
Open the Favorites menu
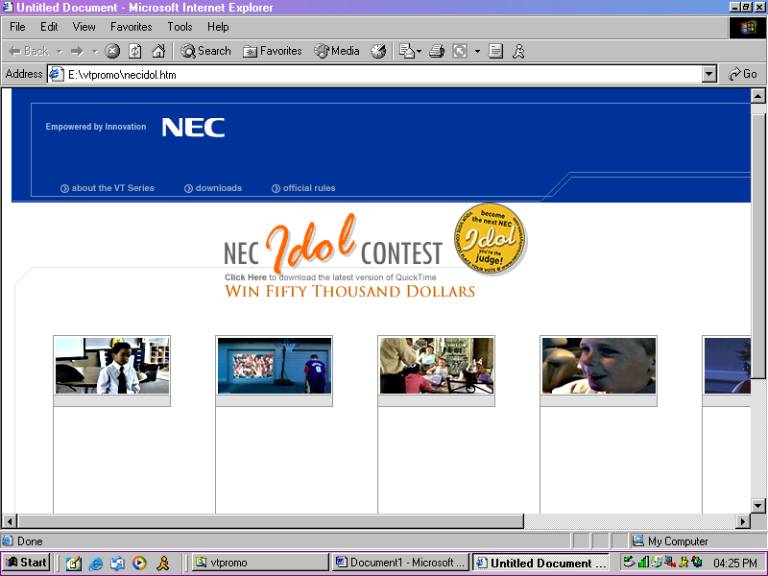pyautogui.click(x=131, y=26)
